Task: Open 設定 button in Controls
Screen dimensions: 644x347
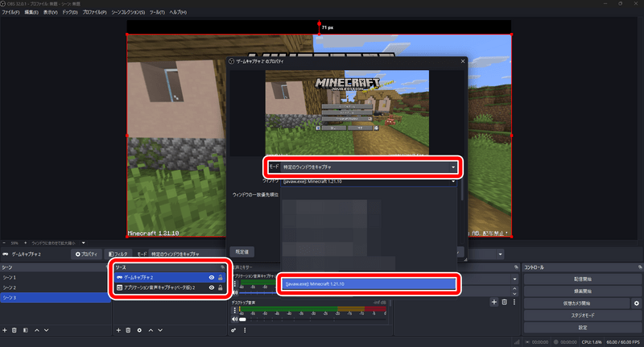Action: 582,328
